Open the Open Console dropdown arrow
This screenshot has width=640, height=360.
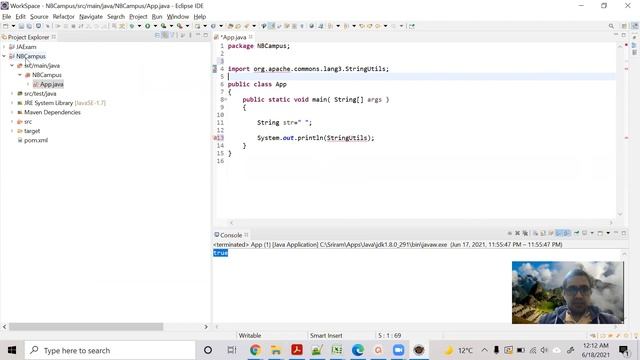pyautogui.click(x=608, y=233)
